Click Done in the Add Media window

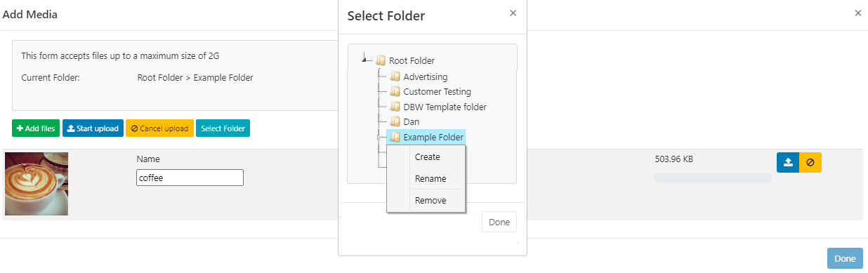(x=845, y=258)
